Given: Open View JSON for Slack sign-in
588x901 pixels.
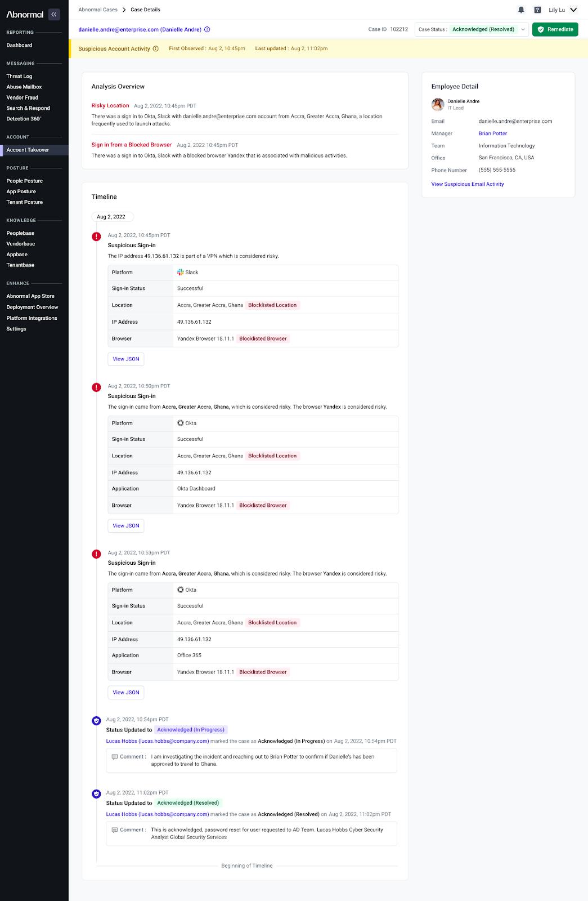Looking at the screenshot, I should [x=125, y=359].
